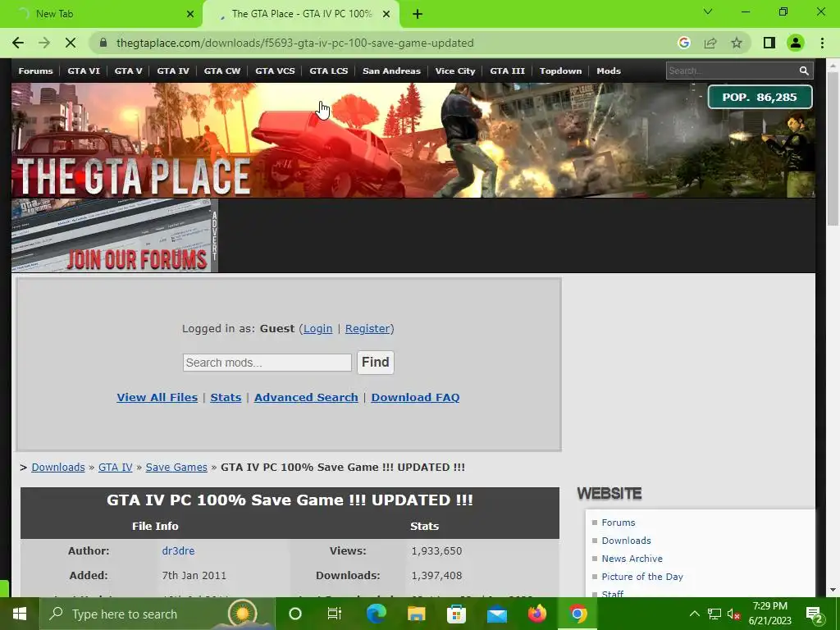Open a new tab with plus button

[x=418, y=14]
